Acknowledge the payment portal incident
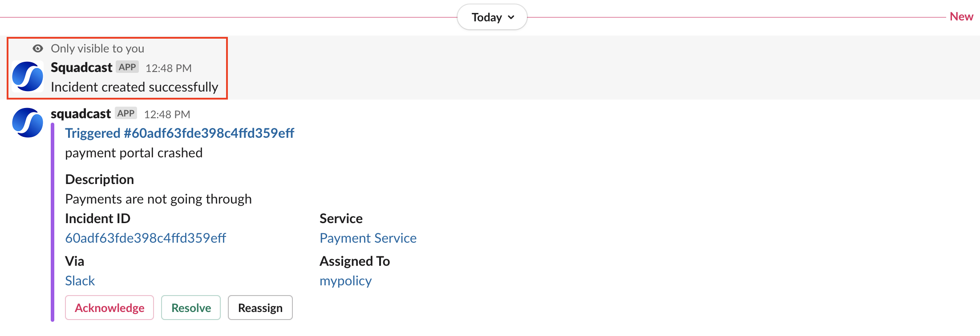The width and height of the screenshot is (980, 336). coord(109,308)
